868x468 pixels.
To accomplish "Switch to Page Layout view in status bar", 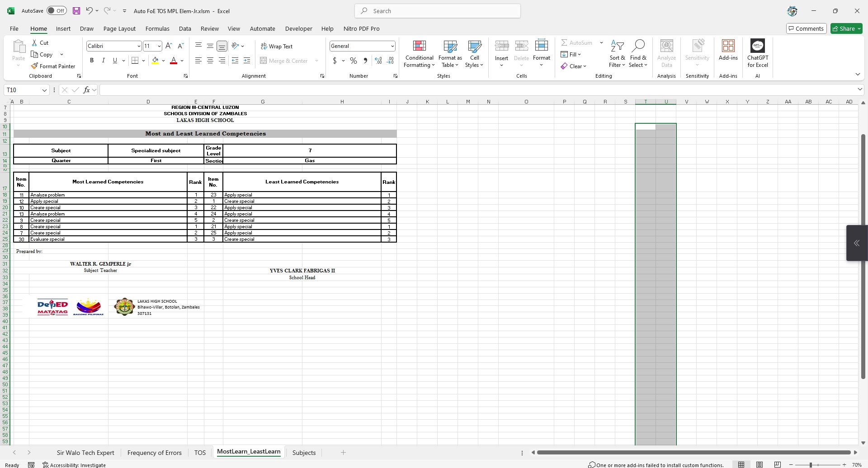I will point(759,465).
